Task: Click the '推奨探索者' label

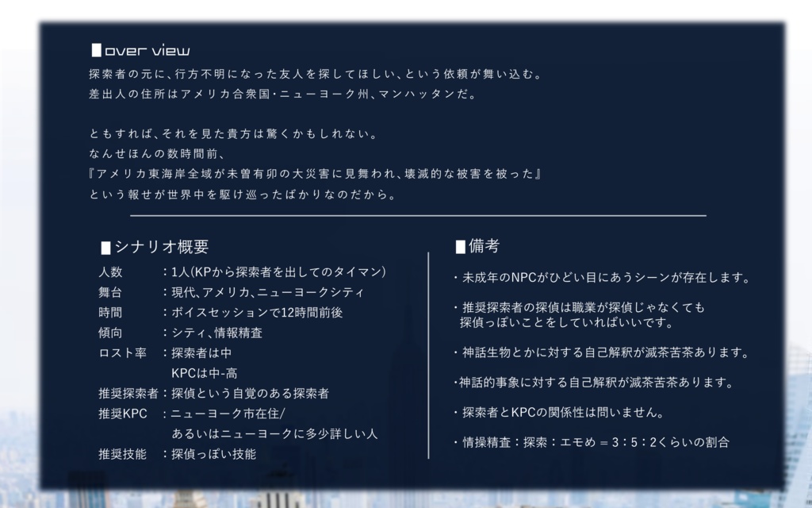Action: (x=128, y=394)
